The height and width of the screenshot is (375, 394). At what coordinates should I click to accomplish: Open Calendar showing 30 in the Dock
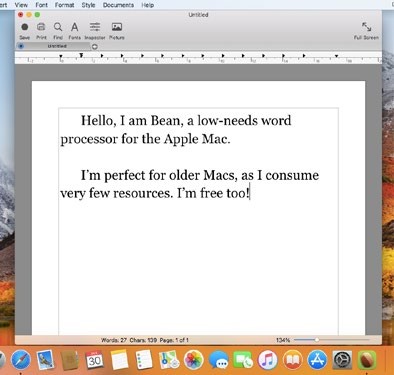tap(94, 360)
